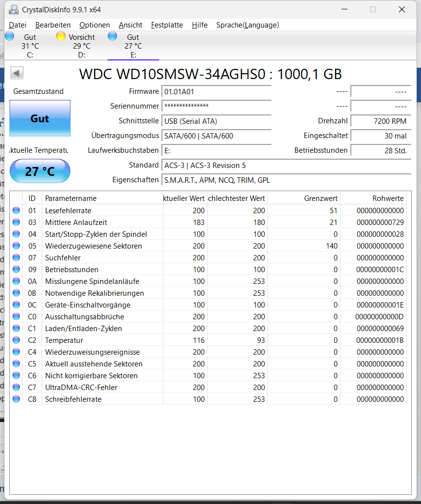Open the Bearbeiten menu
The height and width of the screenshot is (504, 421).
pyautogui.click(x=53, y=25)
